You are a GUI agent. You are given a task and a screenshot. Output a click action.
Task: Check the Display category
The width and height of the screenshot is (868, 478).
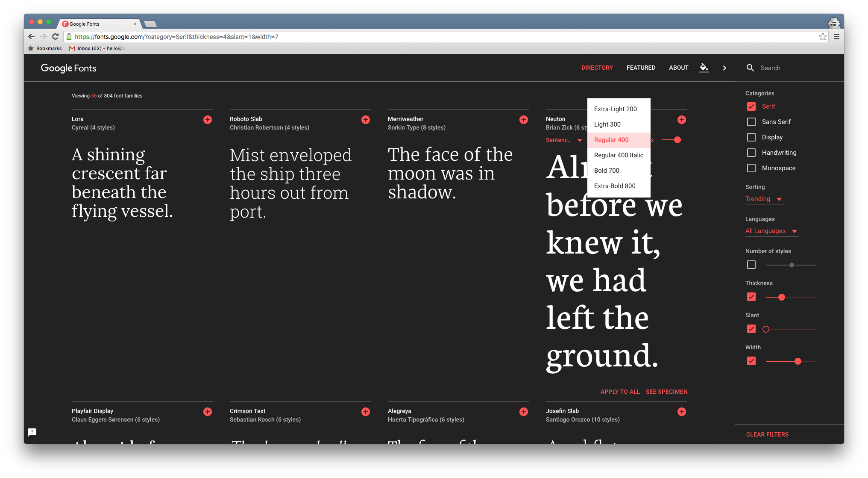click(x=751, y=137)
